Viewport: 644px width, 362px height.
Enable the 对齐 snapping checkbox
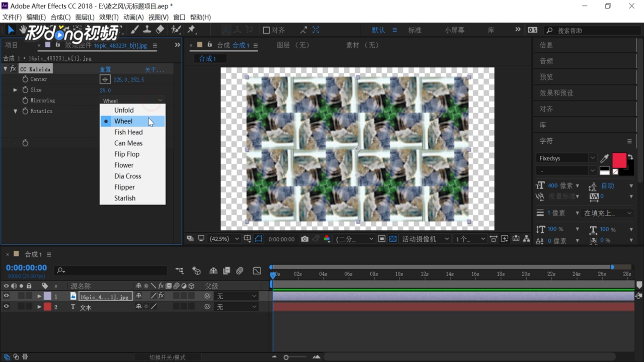[266, 31]
